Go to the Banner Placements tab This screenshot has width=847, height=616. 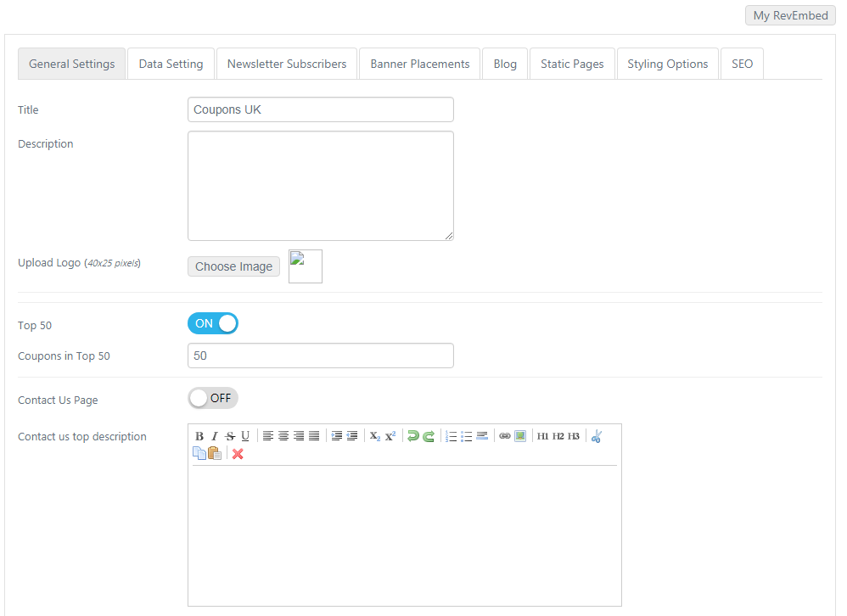point(420,64)
